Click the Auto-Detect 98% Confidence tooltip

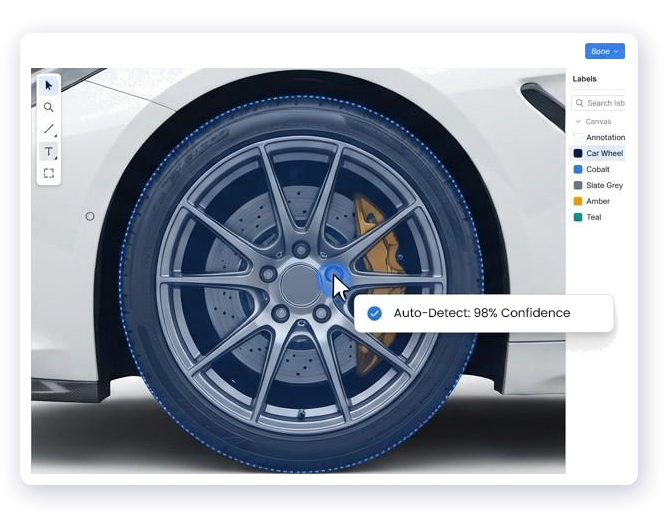(x=481, y=313)
